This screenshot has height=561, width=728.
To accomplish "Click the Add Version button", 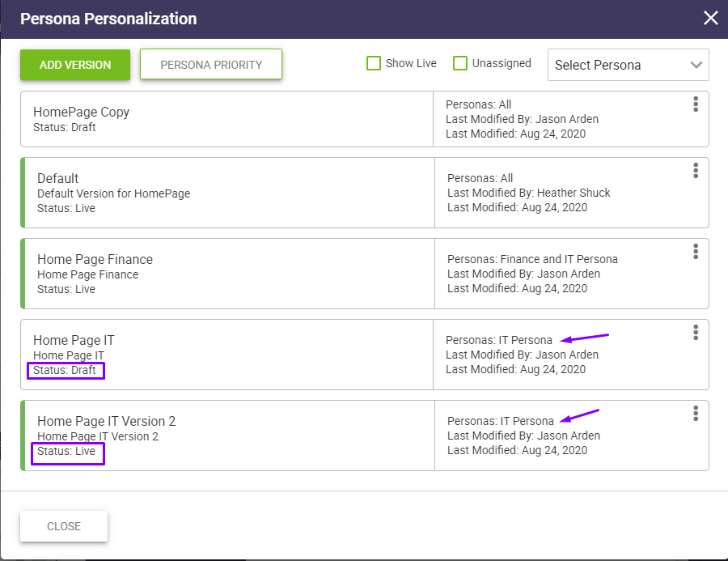I will click(74, 65).
